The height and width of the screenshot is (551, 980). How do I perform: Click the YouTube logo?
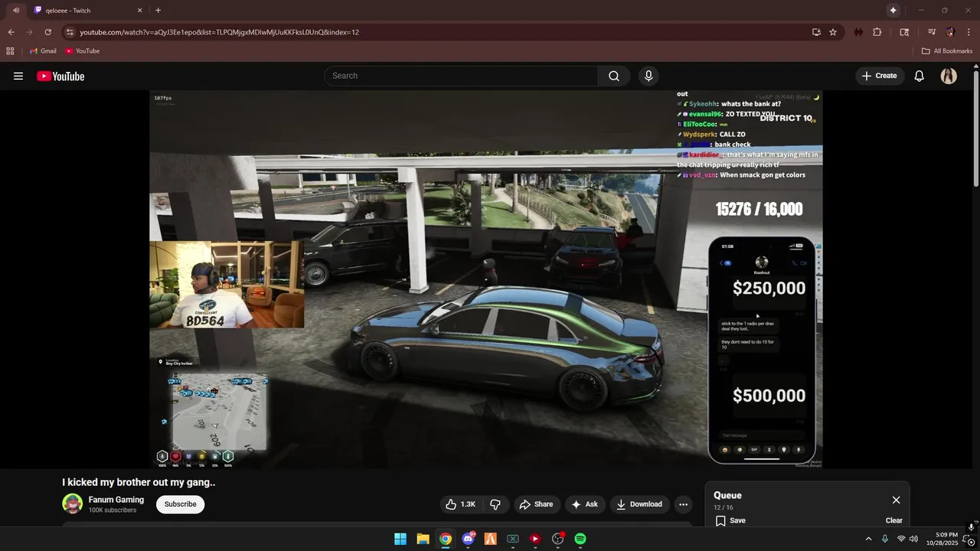pyautogui.click(x=60, y=76)
